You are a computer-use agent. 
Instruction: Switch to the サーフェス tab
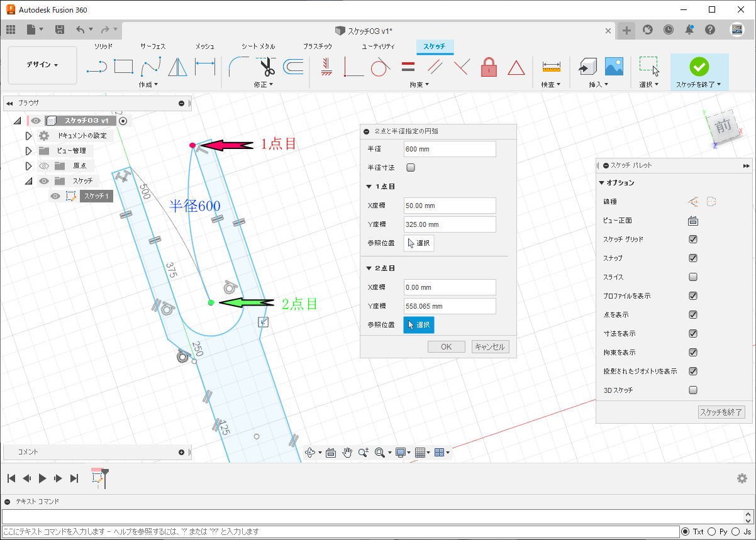tap(153, 47)
